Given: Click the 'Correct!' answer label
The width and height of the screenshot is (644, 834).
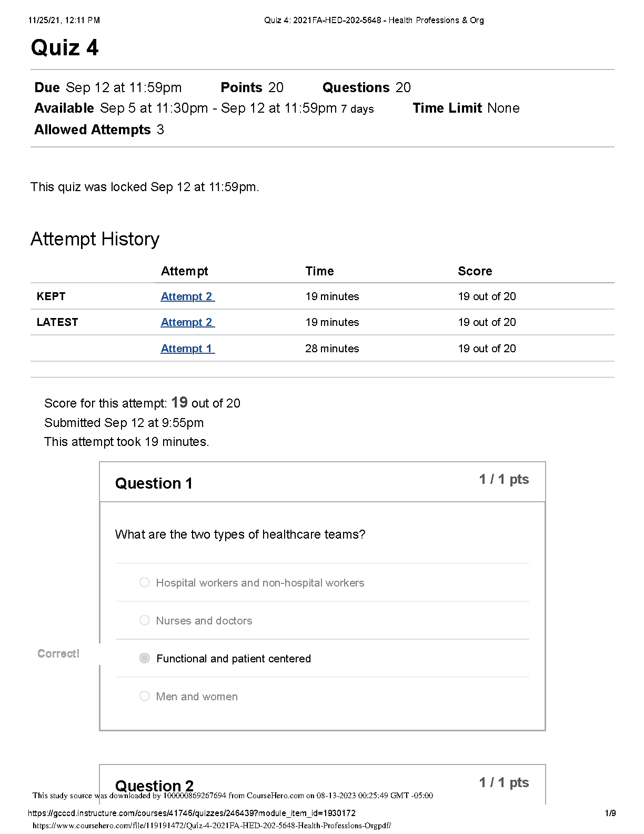Looking at the screenshot, I should pyautogui.click(x=58, y=653).
